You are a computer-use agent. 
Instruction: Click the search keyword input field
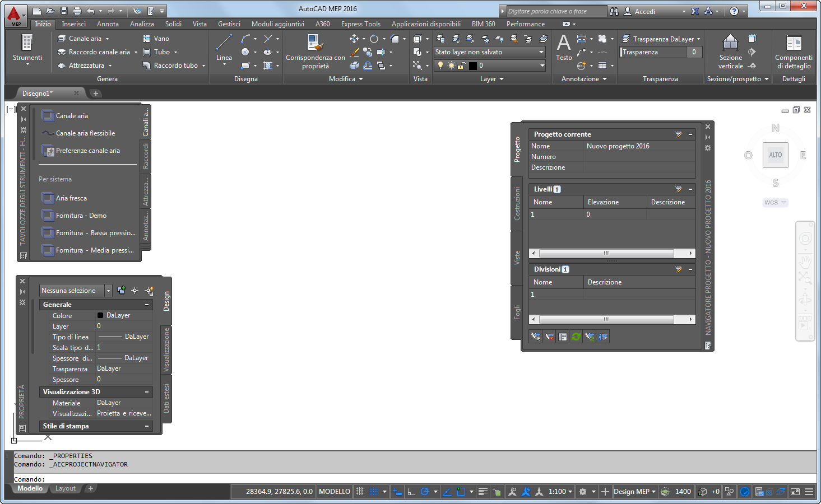(556, 11)
